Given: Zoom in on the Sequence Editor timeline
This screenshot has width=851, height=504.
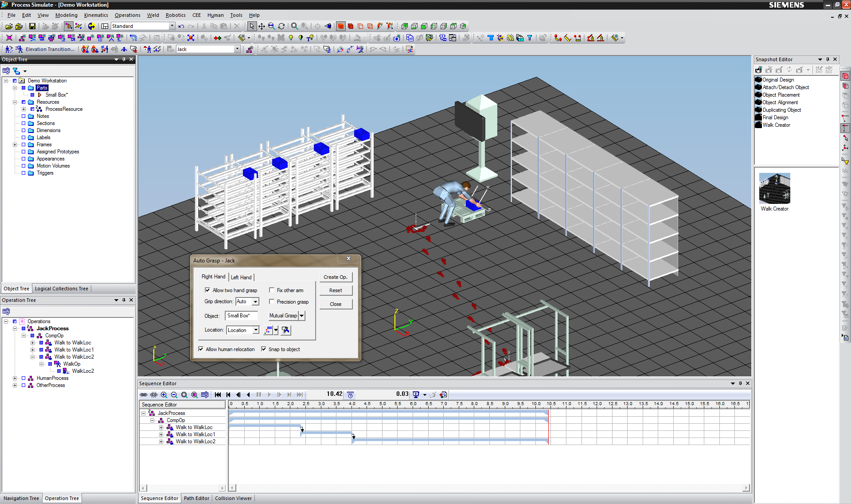Looking at the screenshot, I should tap(164, 395).
